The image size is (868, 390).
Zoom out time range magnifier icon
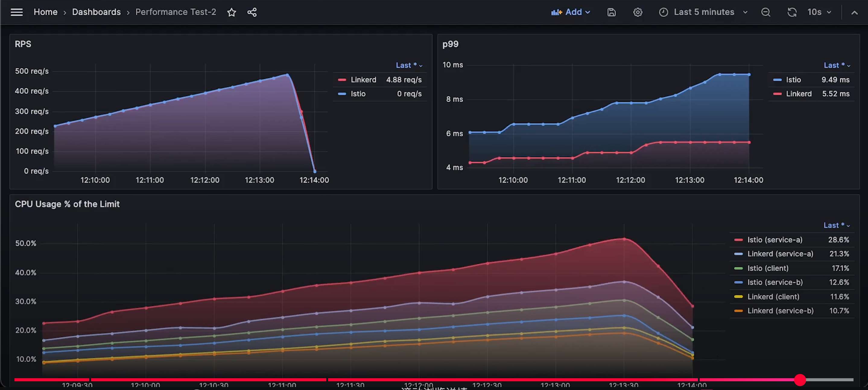765,12
